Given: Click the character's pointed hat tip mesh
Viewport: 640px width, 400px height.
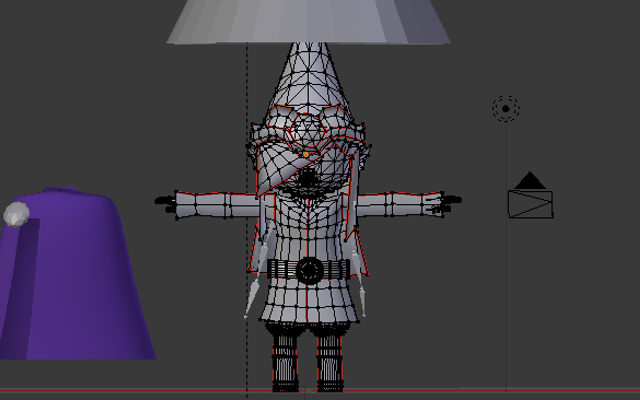Looking at the screenshot, I should tap(309, 73).
